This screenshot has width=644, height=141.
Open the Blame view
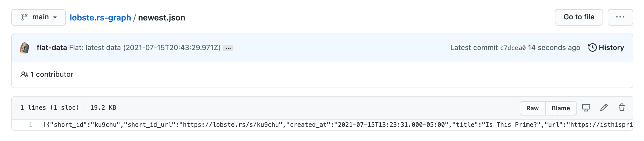(561, 108)
